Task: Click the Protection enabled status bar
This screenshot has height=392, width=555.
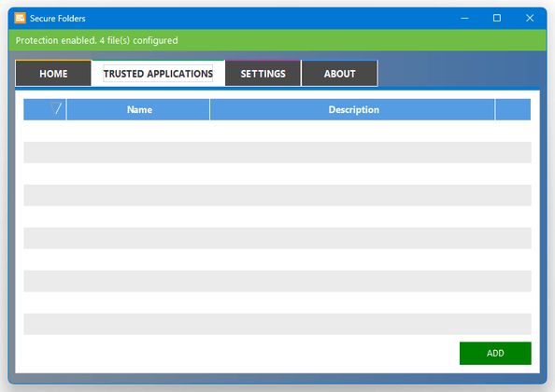Action: pyautogui.click(x=277, y=40)
